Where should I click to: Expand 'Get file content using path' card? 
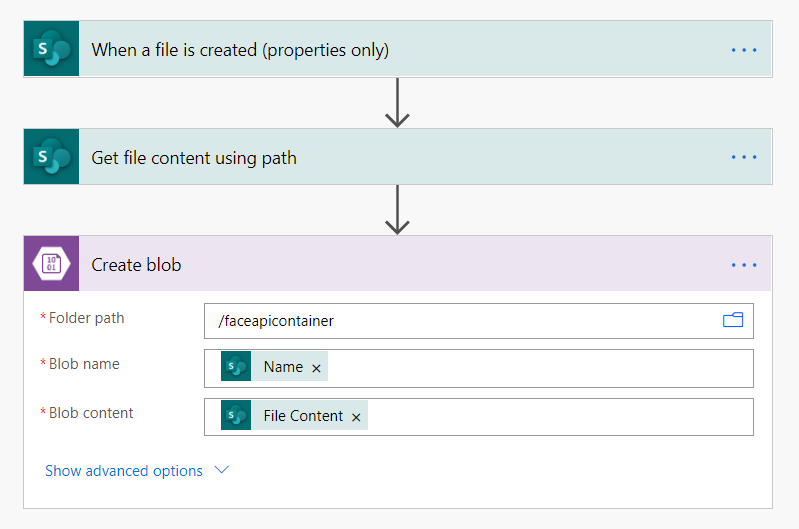click(194, 157)
